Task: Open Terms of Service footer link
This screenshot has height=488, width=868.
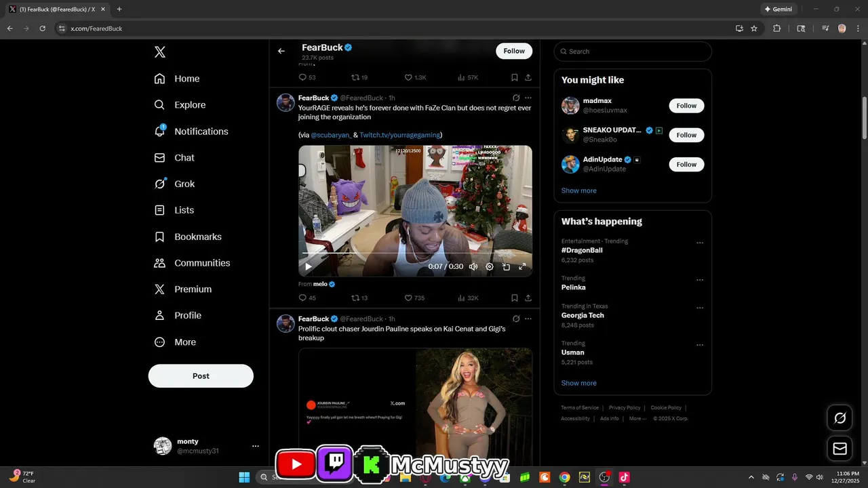Action: (x=580, y=408)
